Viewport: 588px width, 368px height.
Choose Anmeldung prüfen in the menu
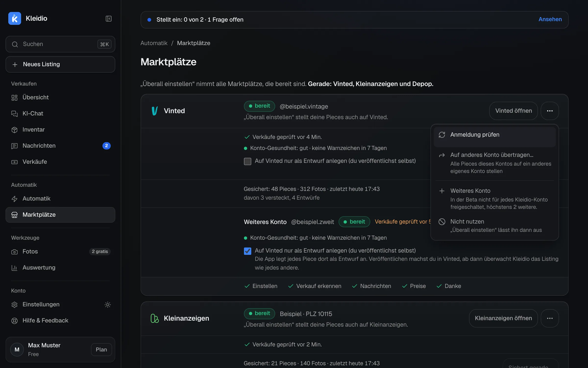[x=494, y=137]
